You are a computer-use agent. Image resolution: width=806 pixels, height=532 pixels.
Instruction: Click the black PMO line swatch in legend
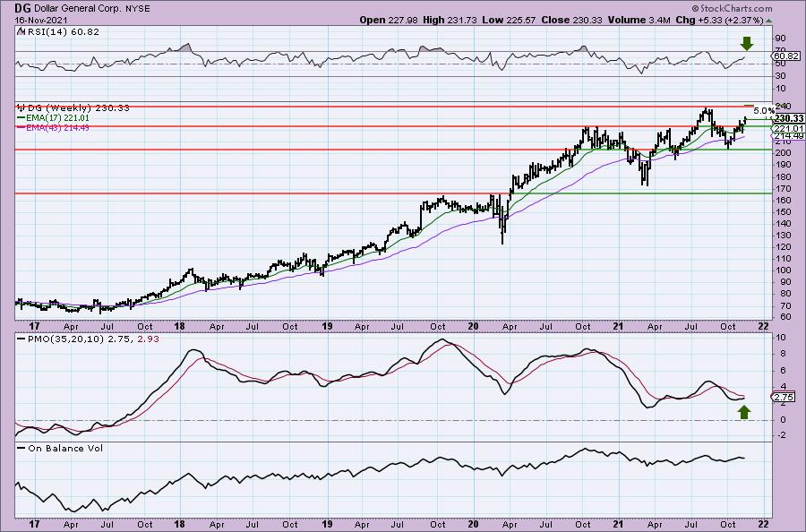pyautogui.click(x=21, y=339)
